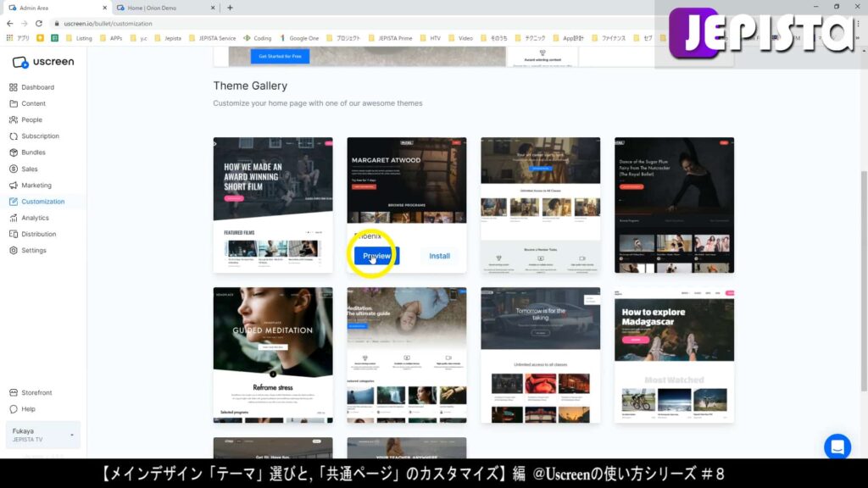The image size is (868, 488).
Task: Select the Customization pencil icon
Action: click(14, 202)
